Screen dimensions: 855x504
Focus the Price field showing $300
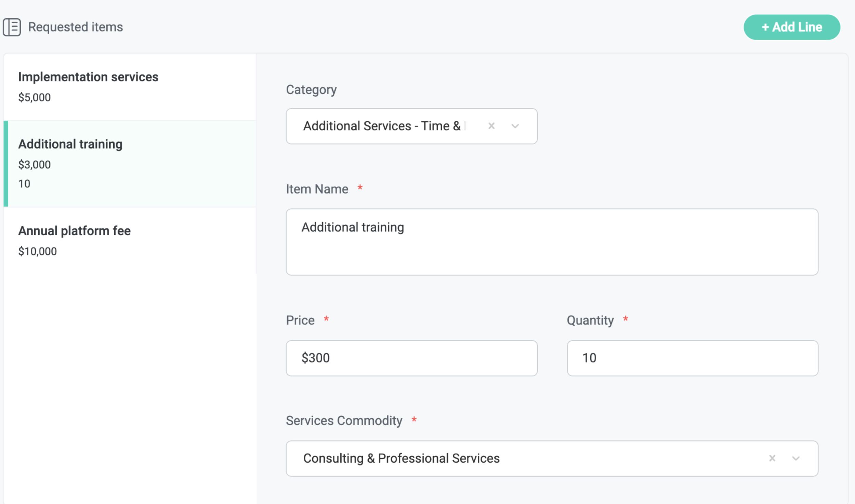tap(411, 358)
